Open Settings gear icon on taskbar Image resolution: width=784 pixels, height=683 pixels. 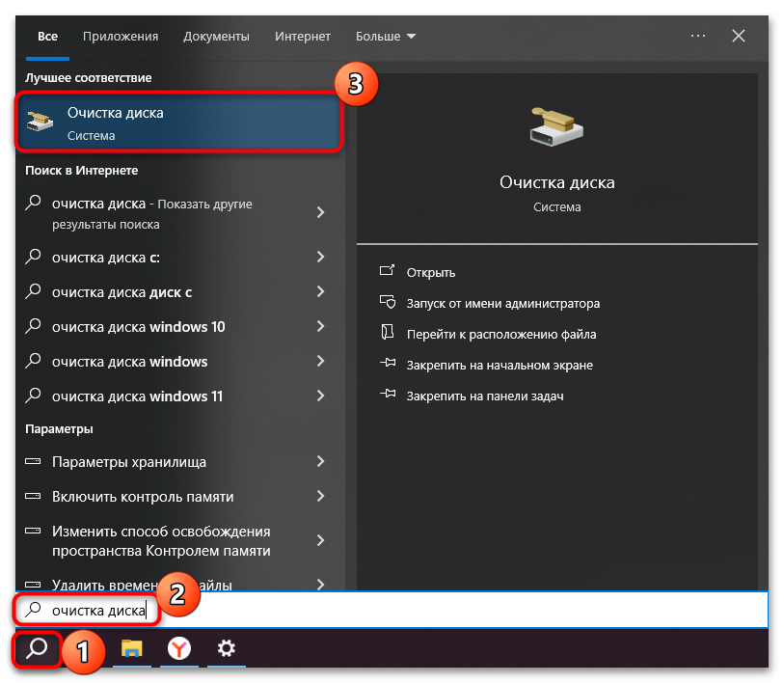[x=227, y=649]
